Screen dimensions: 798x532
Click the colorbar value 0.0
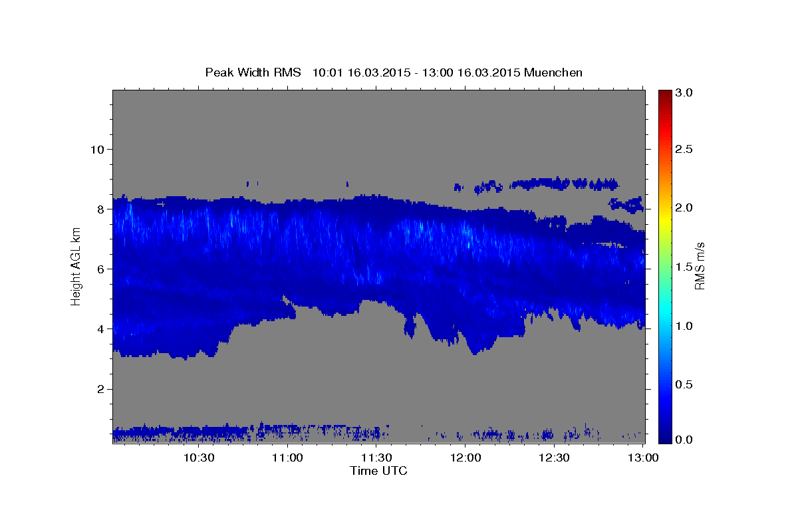(685, 440)
